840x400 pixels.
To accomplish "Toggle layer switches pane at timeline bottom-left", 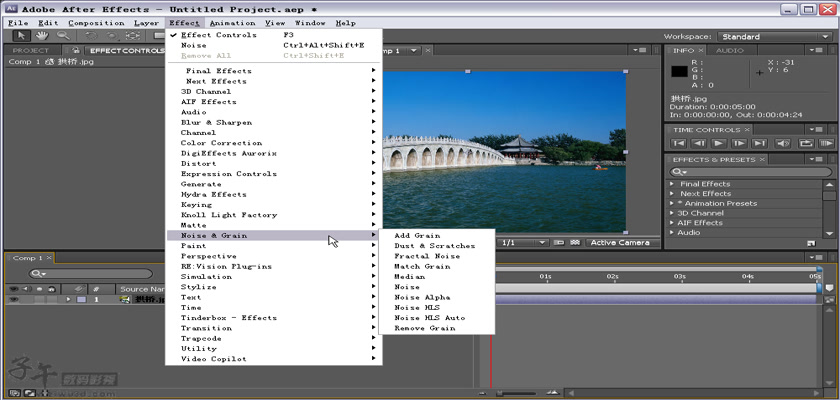I will tap(14, 394).
